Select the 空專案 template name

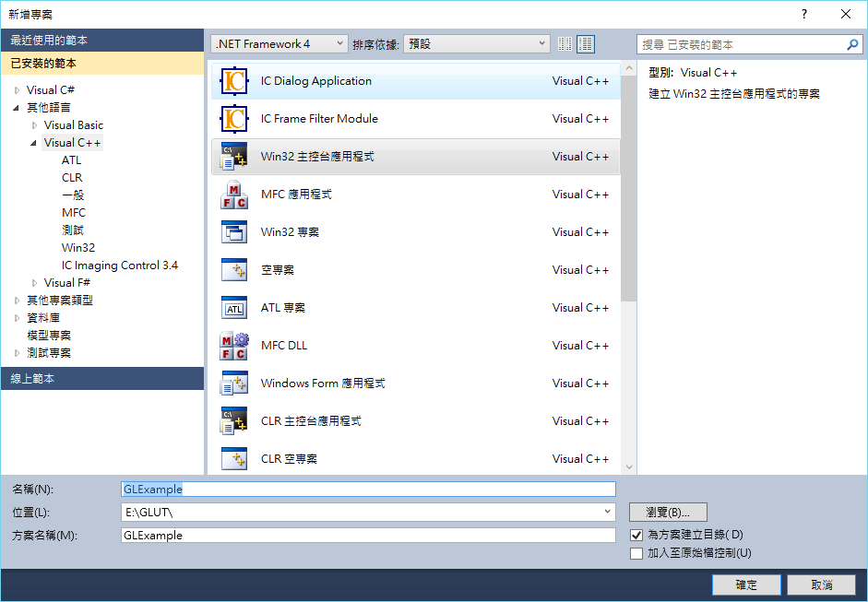tap(278, 270)
